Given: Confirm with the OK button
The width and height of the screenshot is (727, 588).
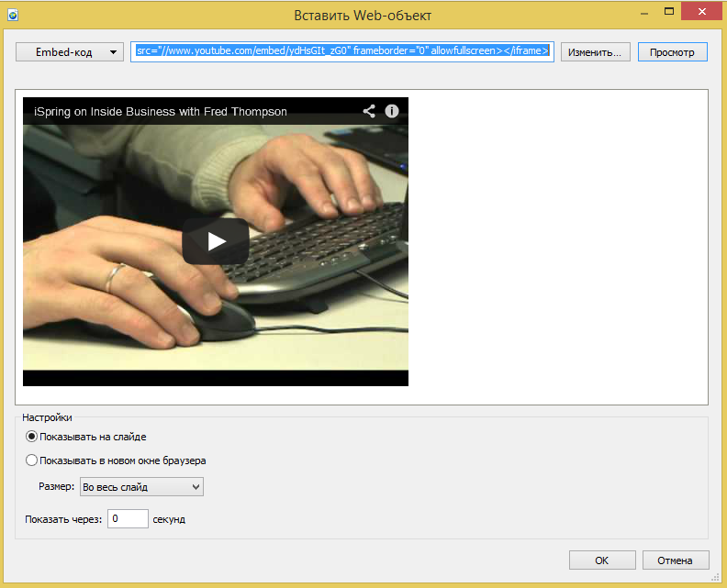Looking at the screenshot, I should pyautogui.click(x=602, y=560).
